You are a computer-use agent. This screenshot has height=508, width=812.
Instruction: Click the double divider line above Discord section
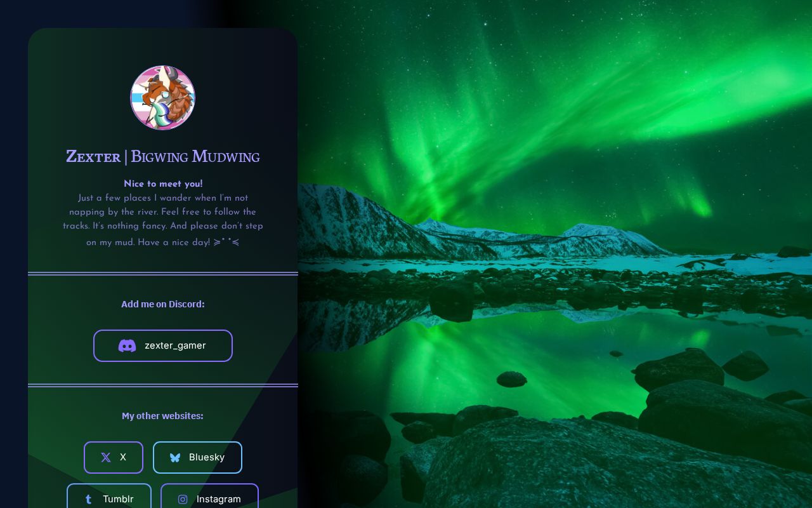[x=163, y=274]
